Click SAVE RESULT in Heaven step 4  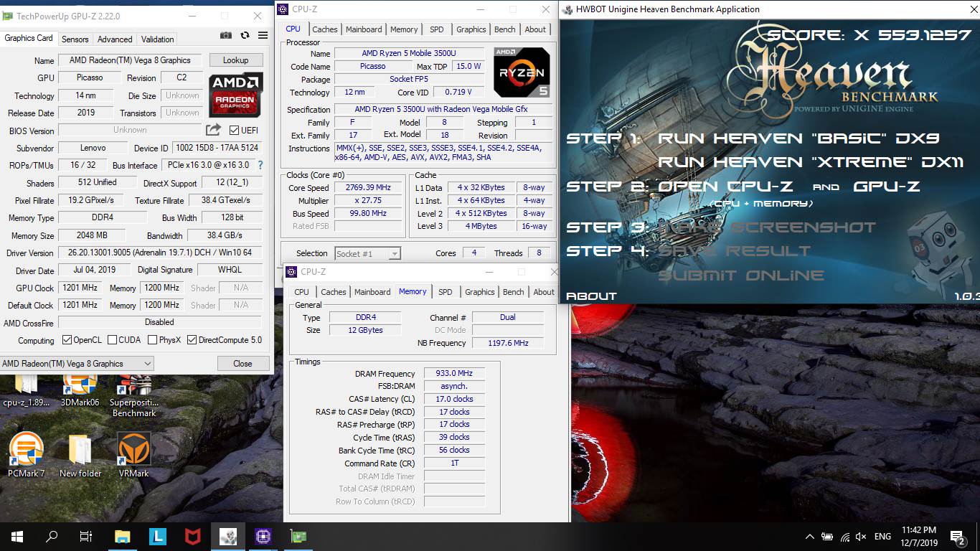[734, 251]
